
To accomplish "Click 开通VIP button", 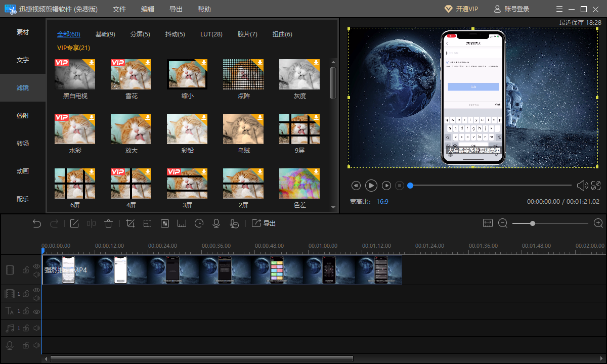I will point(461,9).
